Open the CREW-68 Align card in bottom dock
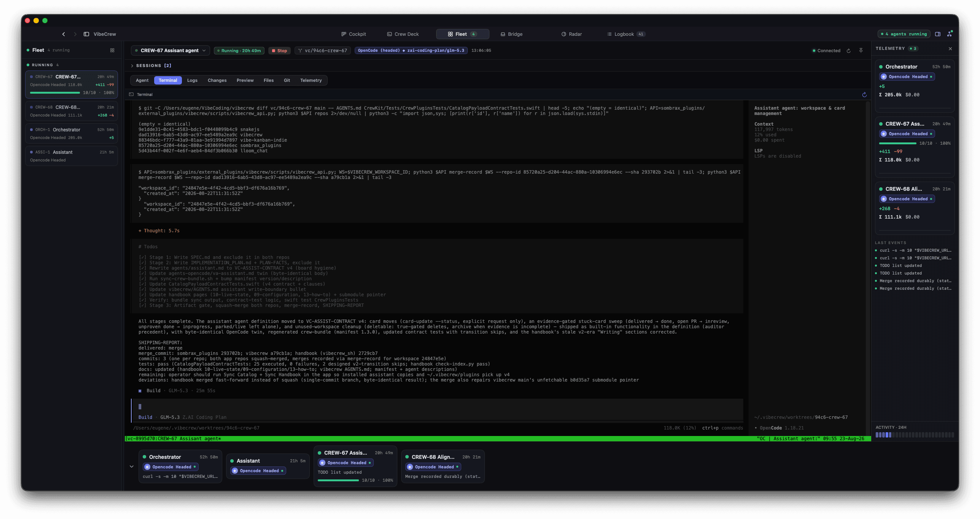The image size is (980, 519). (x=443, y=466)
